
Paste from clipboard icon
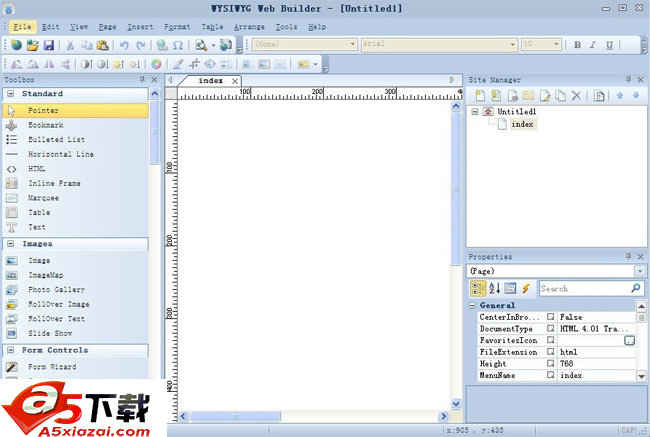tap(102, 45)
